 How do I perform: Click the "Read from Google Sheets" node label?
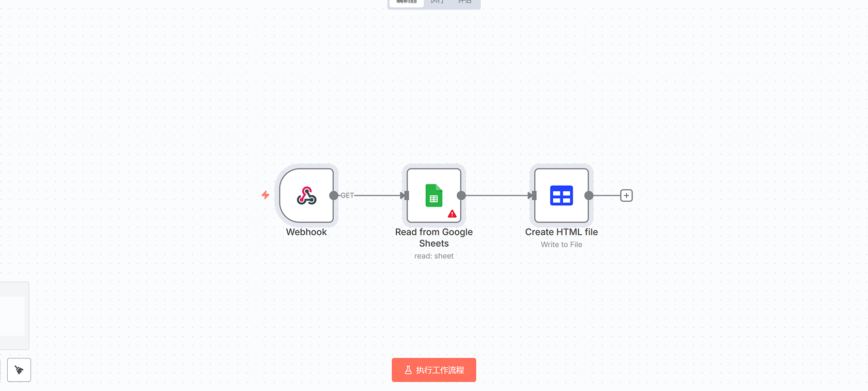[x=433, y=237]
